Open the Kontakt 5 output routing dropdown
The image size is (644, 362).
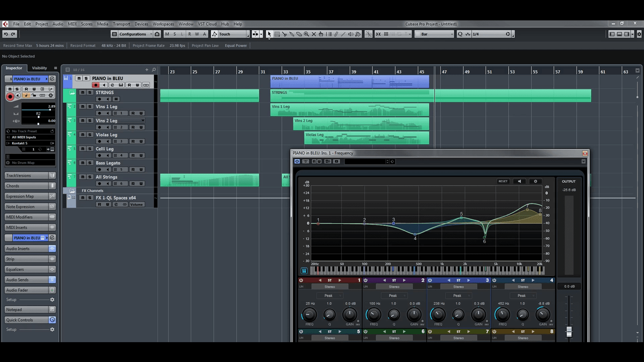point(31,143)
